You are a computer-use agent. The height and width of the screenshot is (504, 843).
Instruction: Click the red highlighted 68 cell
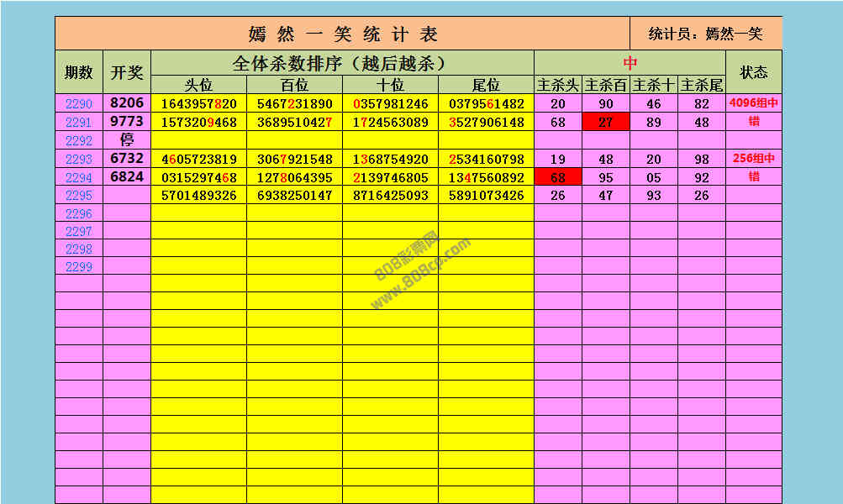coord(558,177)
